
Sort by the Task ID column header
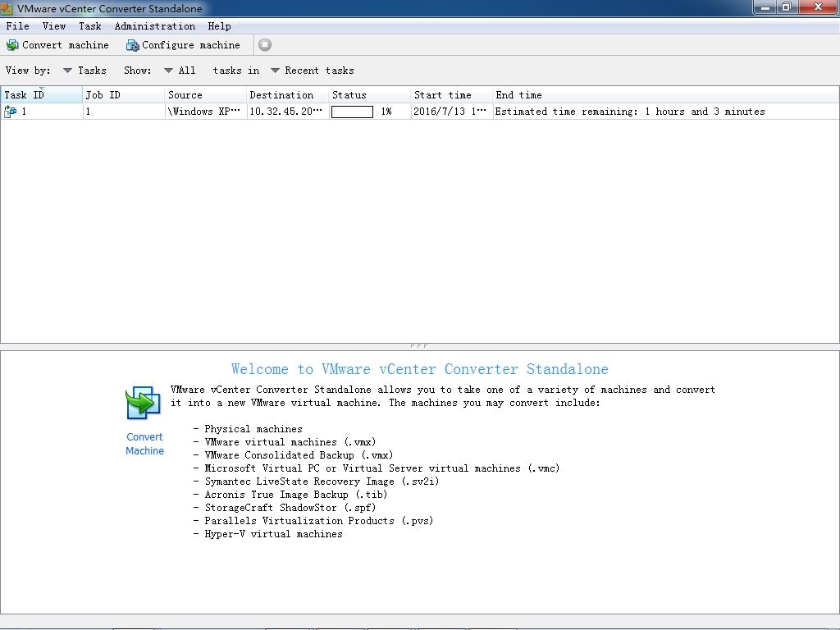pos(42,95)
